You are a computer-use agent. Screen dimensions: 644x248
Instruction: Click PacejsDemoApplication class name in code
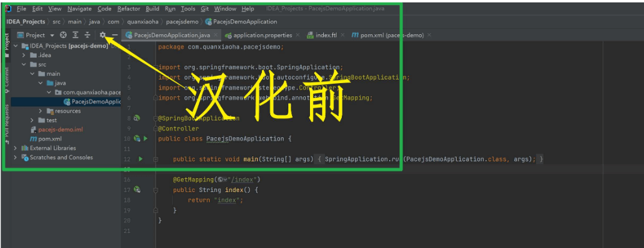[x=245, y=138]
